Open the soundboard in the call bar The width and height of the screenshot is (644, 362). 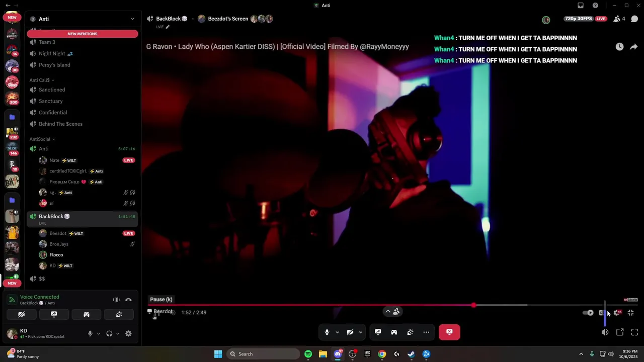[x=410, y=332]
